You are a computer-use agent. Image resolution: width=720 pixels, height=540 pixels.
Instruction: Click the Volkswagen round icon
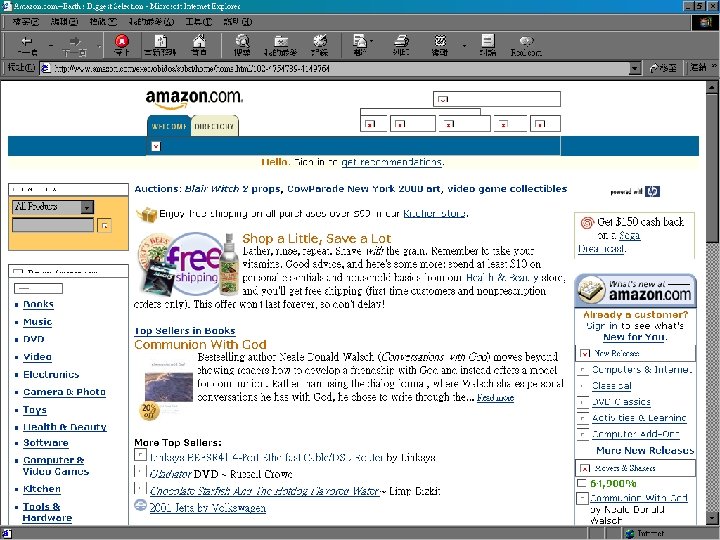(x=140, y=506)
